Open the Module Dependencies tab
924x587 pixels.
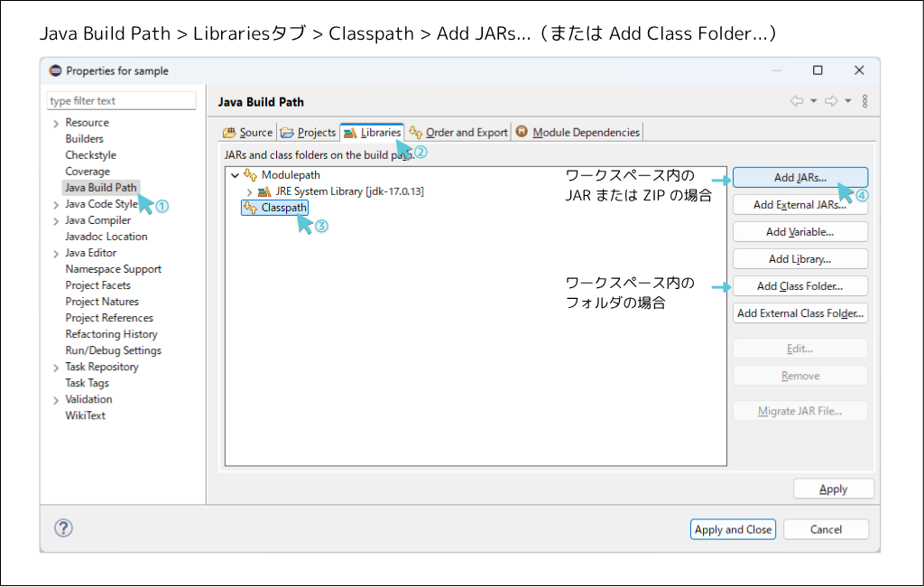(x=578, y=133)
